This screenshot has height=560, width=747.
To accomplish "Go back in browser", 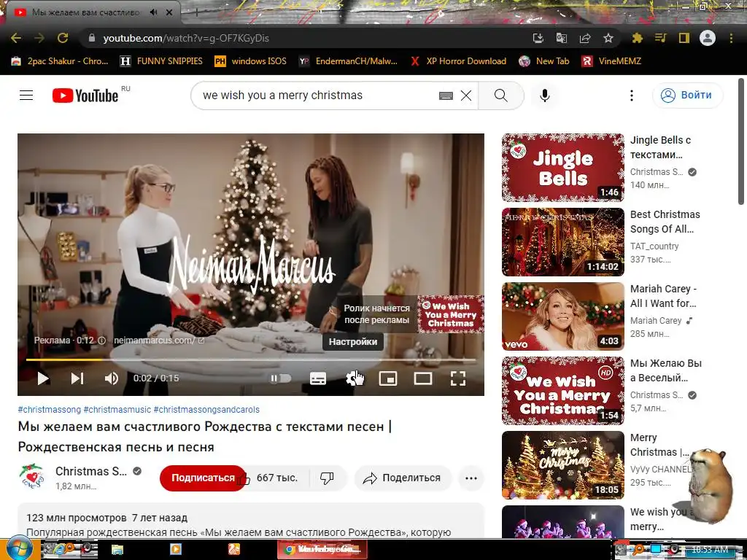I will point(16,38).
